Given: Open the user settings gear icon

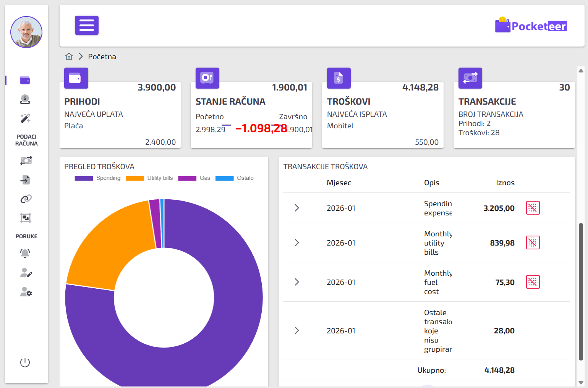Looking at the screenshot, I should tap(26, 292).
